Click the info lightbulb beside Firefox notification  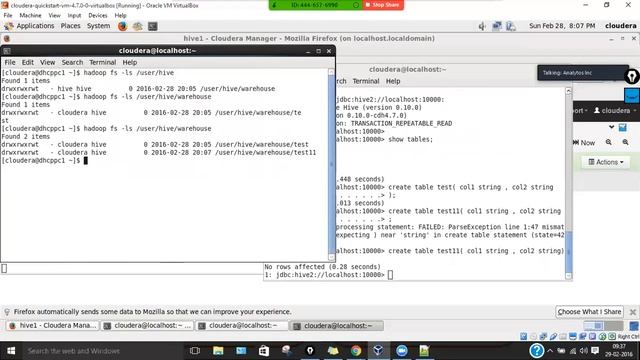pyautogui.click(x=7, y=312)
